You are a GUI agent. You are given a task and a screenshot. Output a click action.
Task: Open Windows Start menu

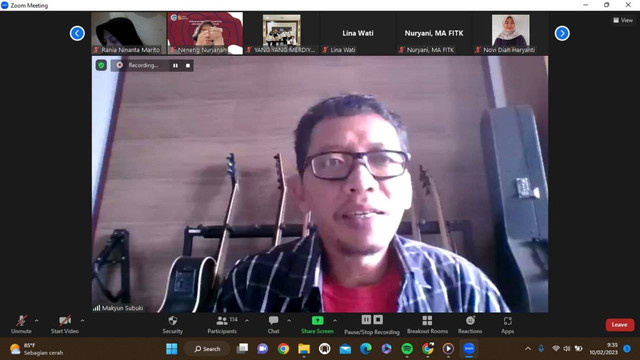(x=172, y=349)
